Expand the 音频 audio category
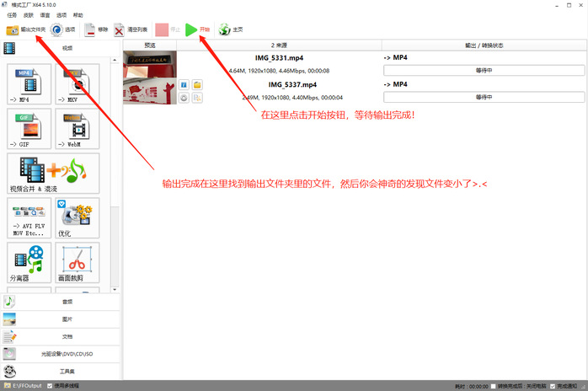 [67, 301]
